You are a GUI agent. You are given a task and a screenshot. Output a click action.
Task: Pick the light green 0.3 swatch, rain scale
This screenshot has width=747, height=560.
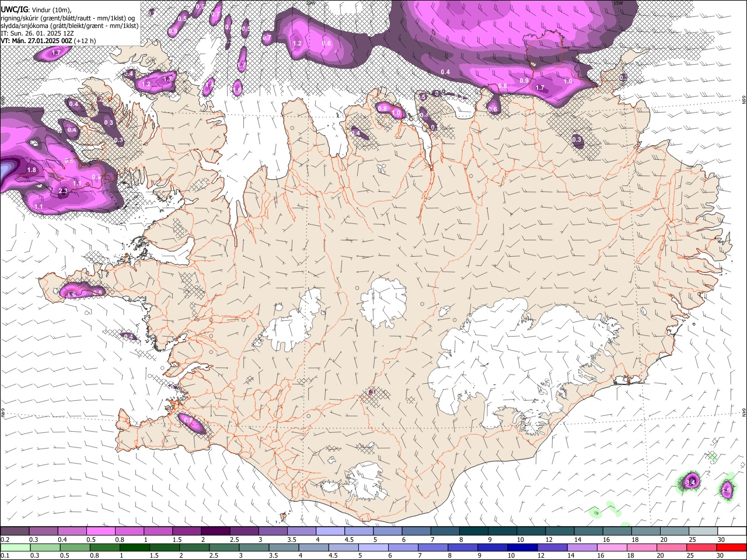(45, 547)
